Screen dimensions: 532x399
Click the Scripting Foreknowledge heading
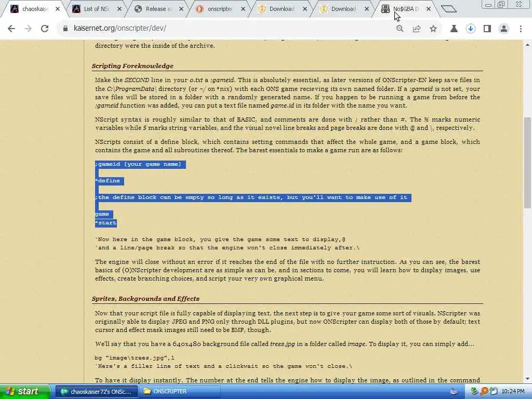tap(132, 66)
